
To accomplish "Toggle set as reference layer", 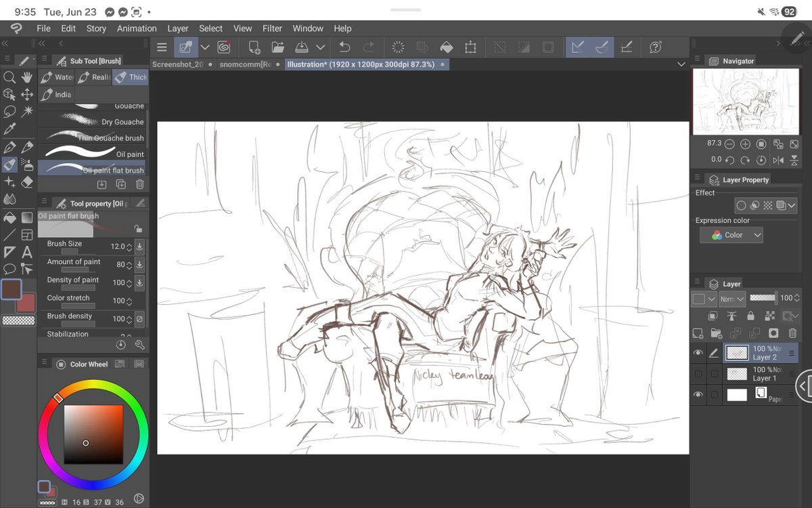I will pos(731,316).
